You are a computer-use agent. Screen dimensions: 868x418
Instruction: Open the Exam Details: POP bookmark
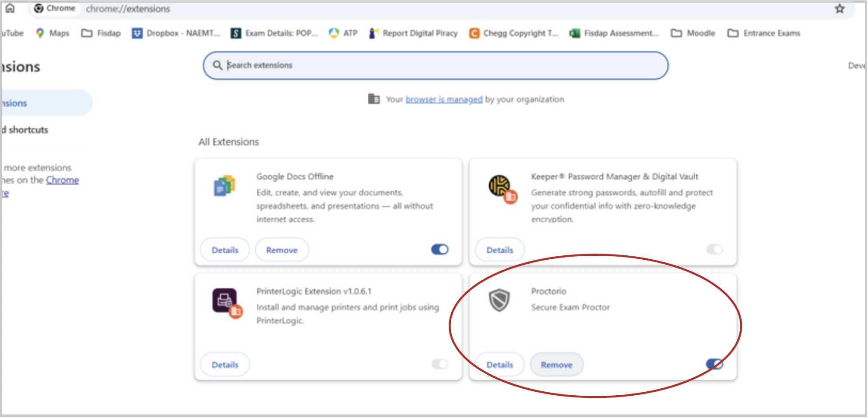pos(274,33)
